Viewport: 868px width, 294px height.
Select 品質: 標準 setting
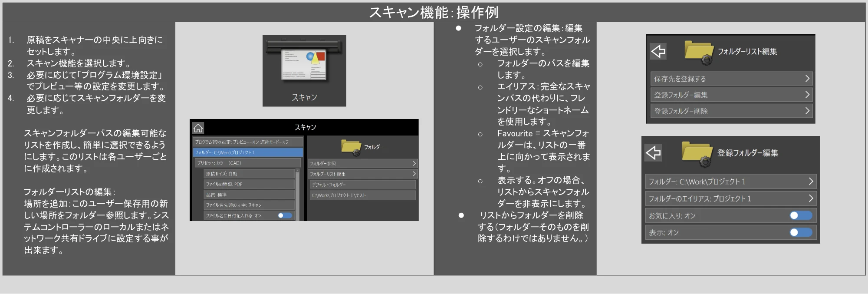point(249,195)
